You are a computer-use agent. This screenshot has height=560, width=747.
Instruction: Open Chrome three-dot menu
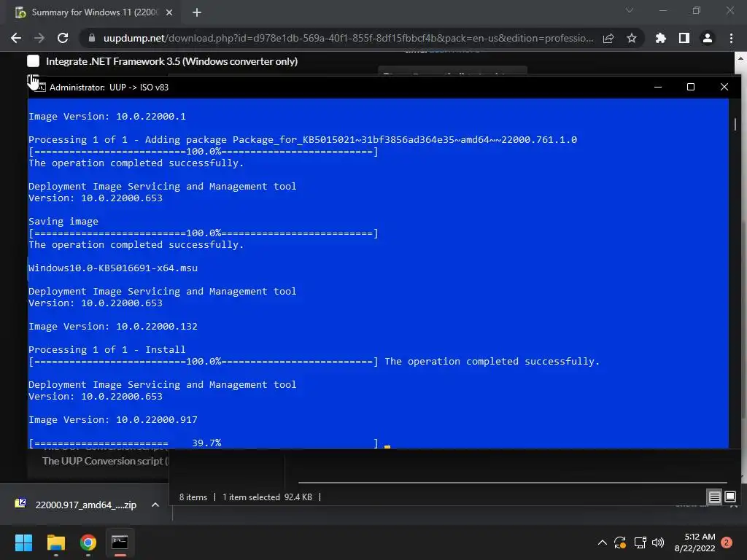click(731, 38)
